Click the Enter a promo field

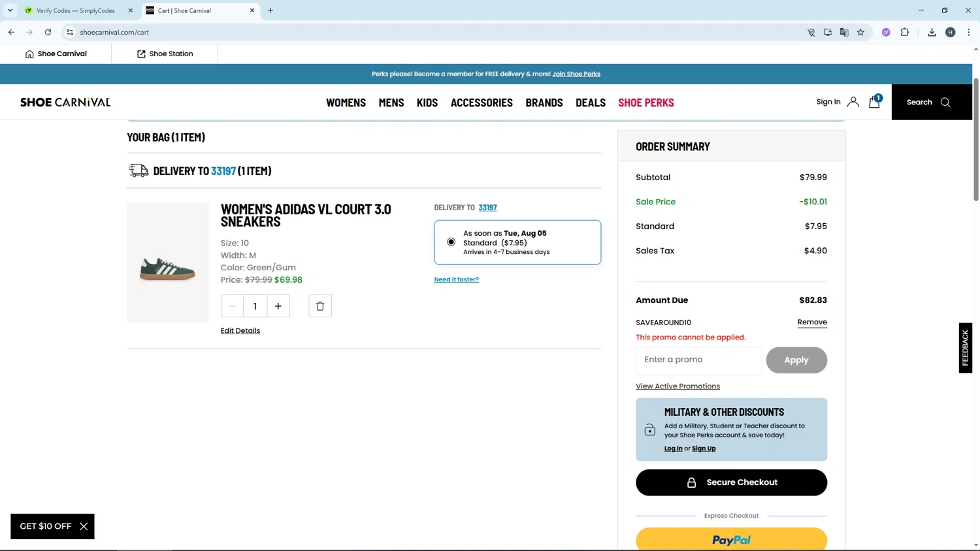pyautogui.click(x=698, y=360)
